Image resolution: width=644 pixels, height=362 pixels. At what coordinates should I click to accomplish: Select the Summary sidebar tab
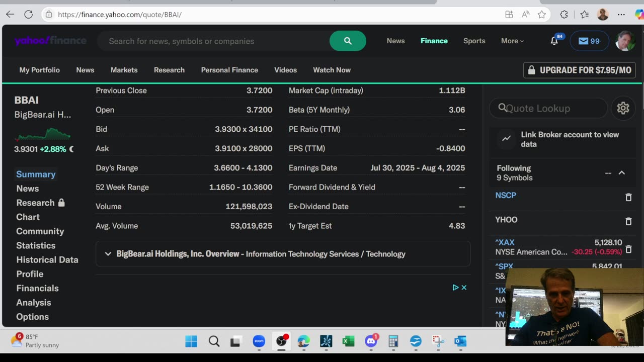click(x=36, y=174)
